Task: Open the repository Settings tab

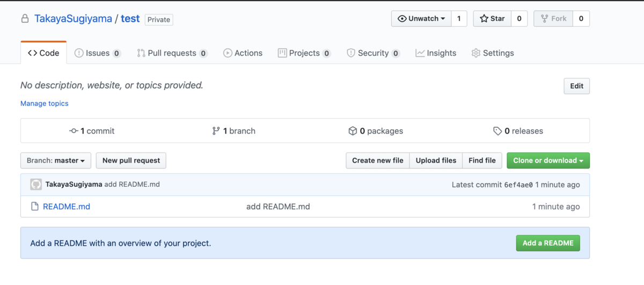Action: 493,53
